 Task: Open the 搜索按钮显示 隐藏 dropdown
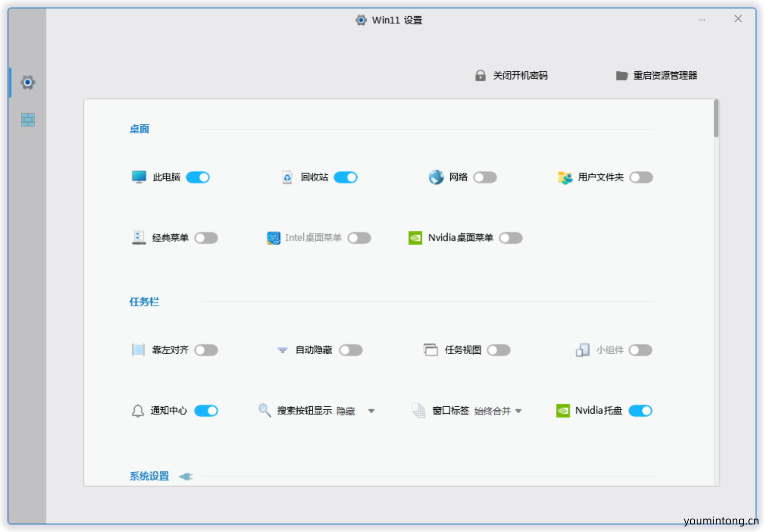pos(356,411)
